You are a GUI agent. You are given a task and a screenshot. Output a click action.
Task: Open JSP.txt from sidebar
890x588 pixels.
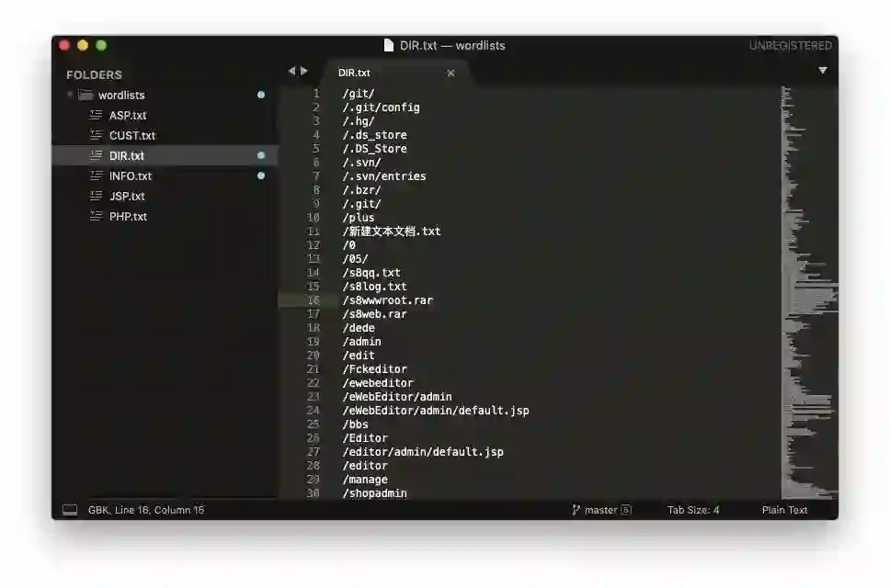[x=127, y=197]
